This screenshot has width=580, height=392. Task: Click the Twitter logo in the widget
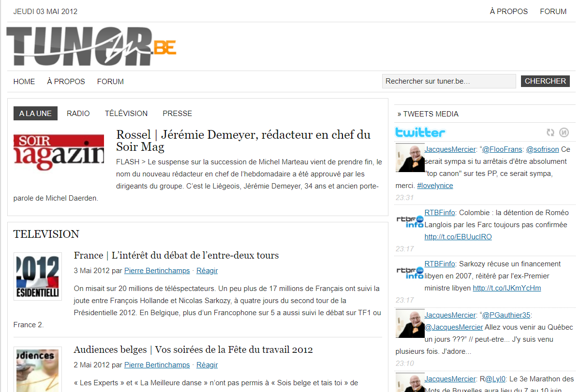(420, 132)
